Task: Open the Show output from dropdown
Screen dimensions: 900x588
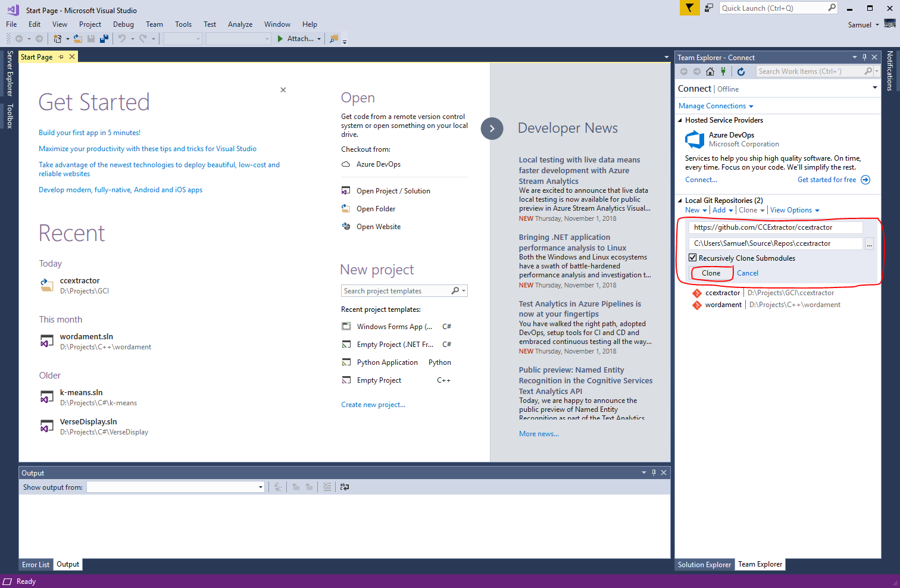Action: tap(261, 487)
